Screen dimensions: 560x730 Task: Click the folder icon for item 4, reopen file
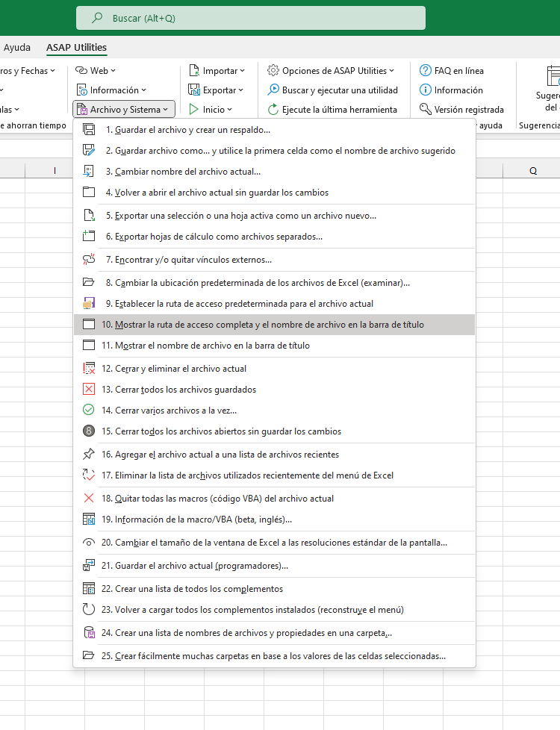pos(89,193)
